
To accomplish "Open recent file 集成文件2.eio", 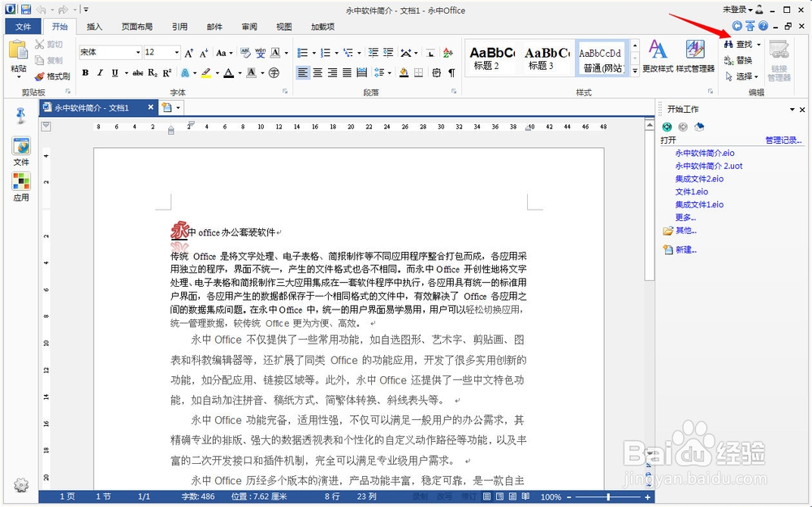I will tap(699, 179).
